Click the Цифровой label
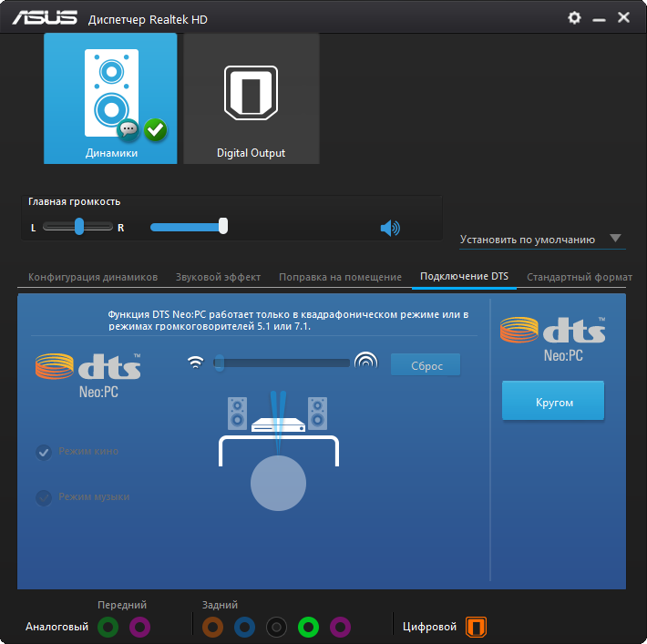Viewport: 647px width, 644px height. click(x=429, y=627)
